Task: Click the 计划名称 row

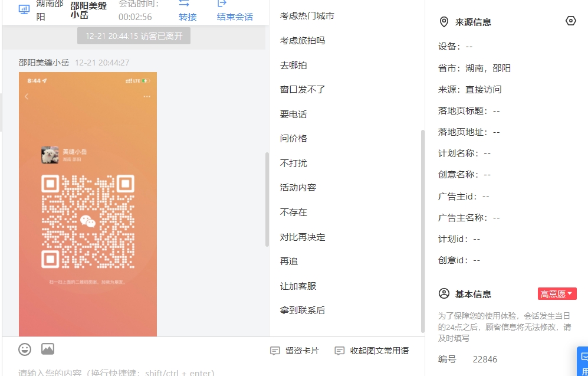Action: tap(464, 153)
